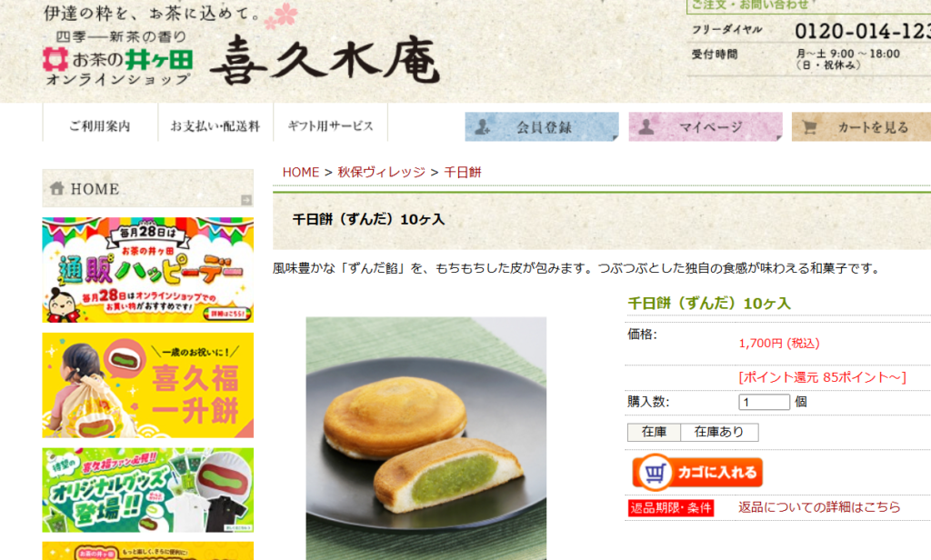The width and height of the screenshot is (931, 560).
Task: View the 千日餅 product photo
Action: (x=426, y=438)
